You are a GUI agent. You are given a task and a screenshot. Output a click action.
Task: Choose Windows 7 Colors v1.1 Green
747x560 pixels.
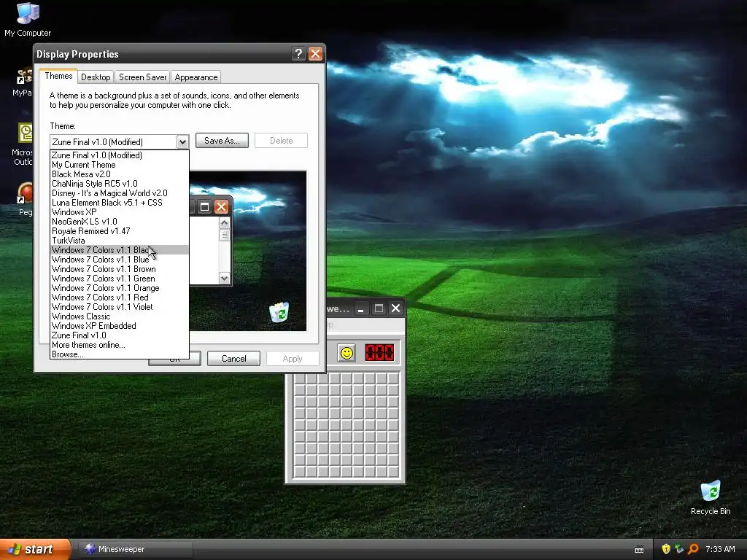pos(120,279)
